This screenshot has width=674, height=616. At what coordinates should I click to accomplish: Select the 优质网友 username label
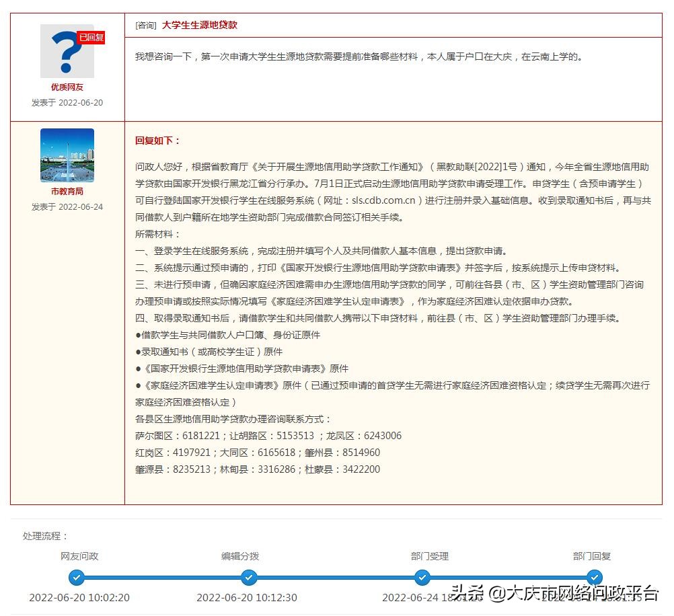tap(67, 87)
